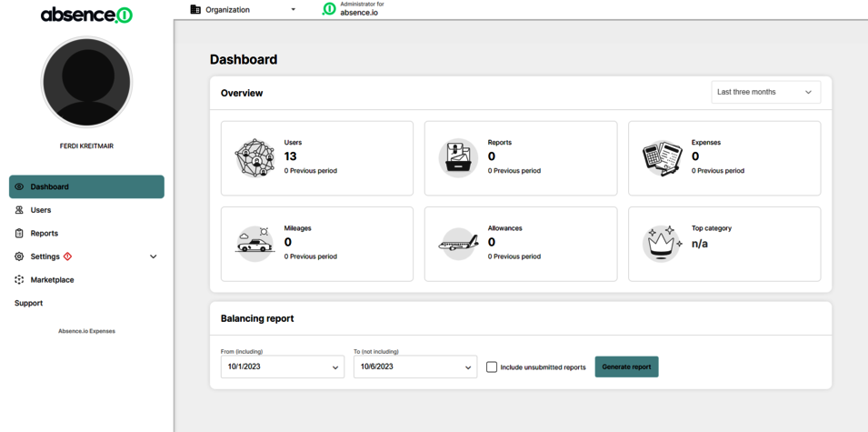Click the Organization building icon
The image size is (868, 432).
click(195, 9)
